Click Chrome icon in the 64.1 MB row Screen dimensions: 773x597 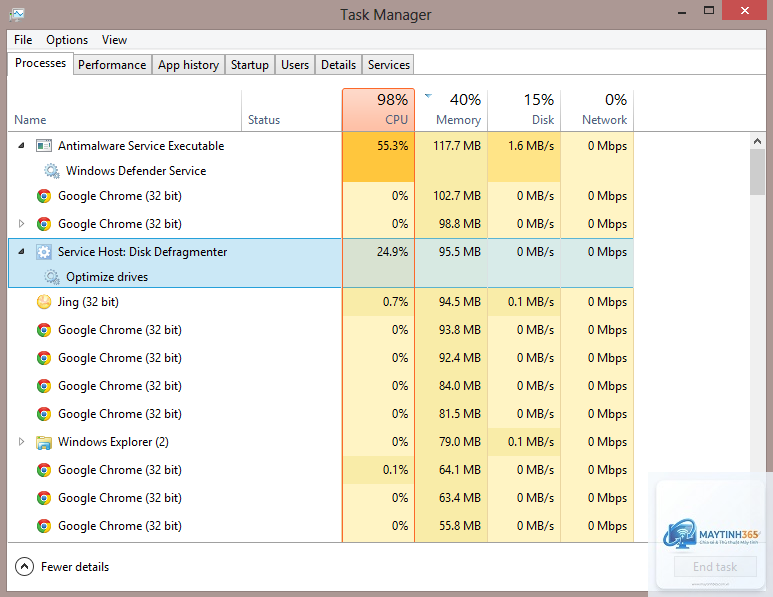[44, 470]
